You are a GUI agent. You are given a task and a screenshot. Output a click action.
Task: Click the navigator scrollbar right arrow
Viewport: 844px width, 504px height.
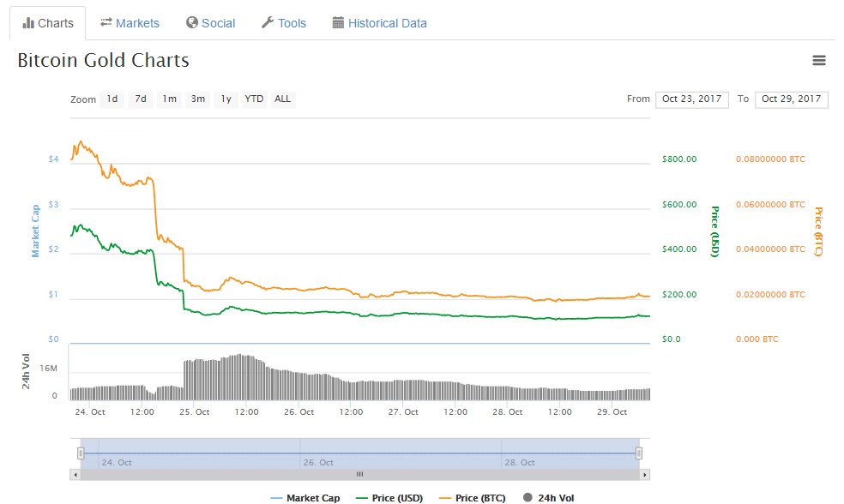click(x=644, y=474)
